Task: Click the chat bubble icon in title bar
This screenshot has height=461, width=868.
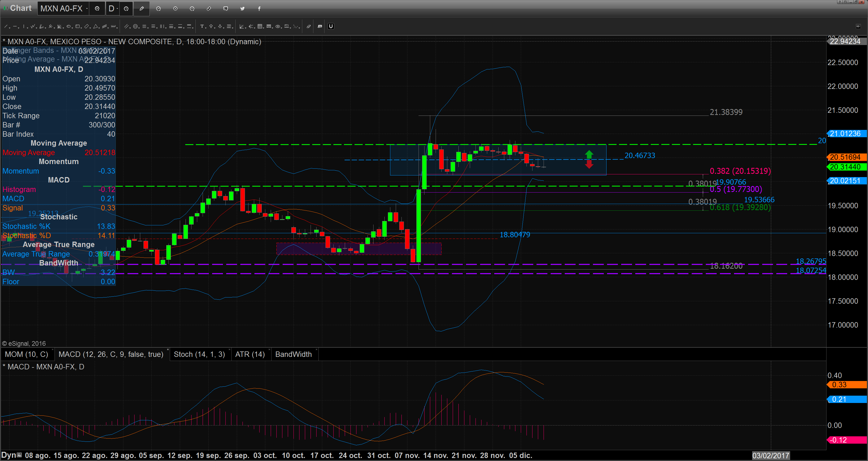Action: point(226,8)
